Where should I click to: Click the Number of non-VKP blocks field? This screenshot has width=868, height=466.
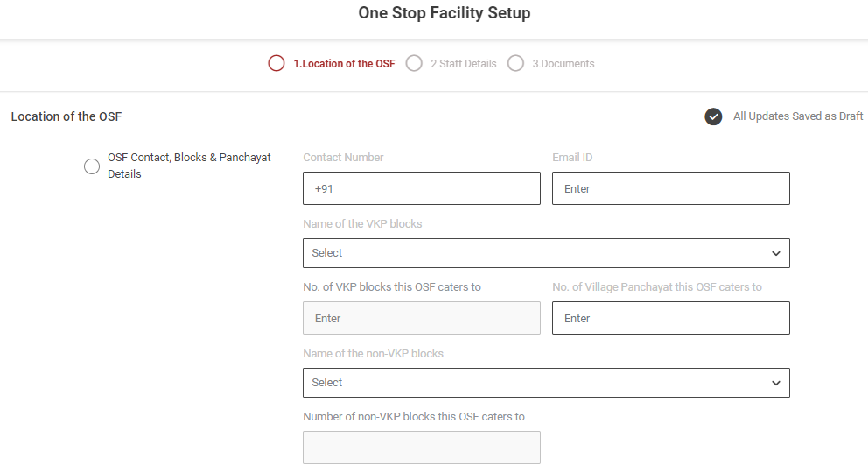pyautogui.click(x=422, y=448)
